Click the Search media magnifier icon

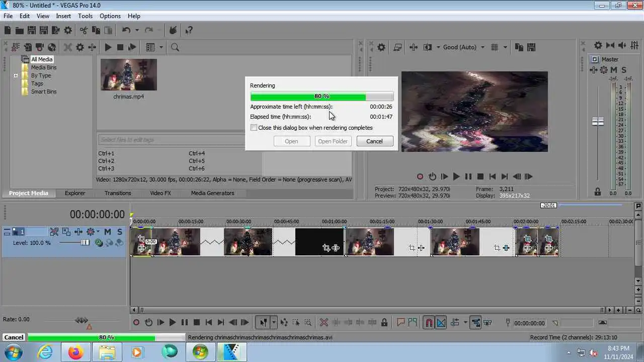click(175, 47)
